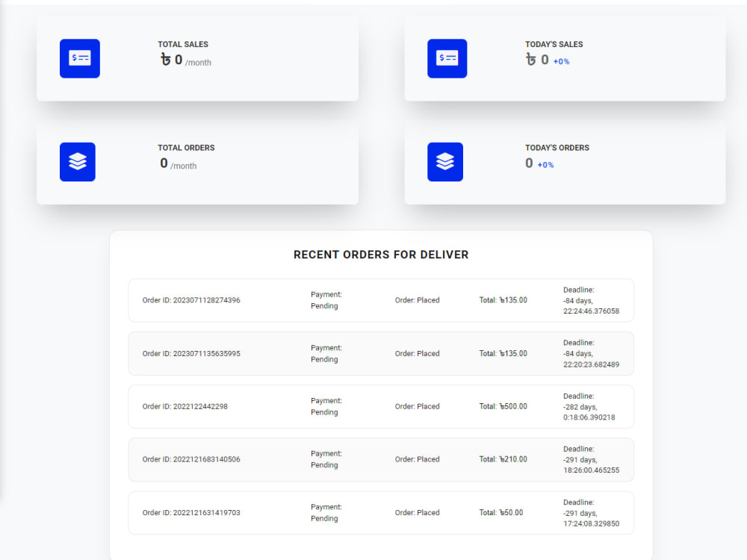The height and width of the screenshot is (560, 747).
Task: Click Order: Placed for order 2022121631419703
Action: (418, 512)
